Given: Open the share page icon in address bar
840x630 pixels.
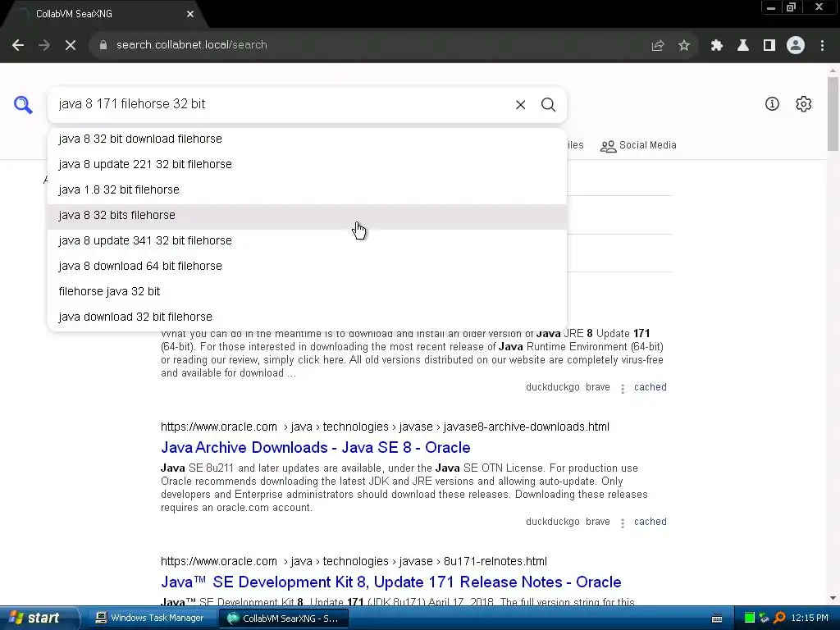Looking at the screenshot, I should click(658, 46).
